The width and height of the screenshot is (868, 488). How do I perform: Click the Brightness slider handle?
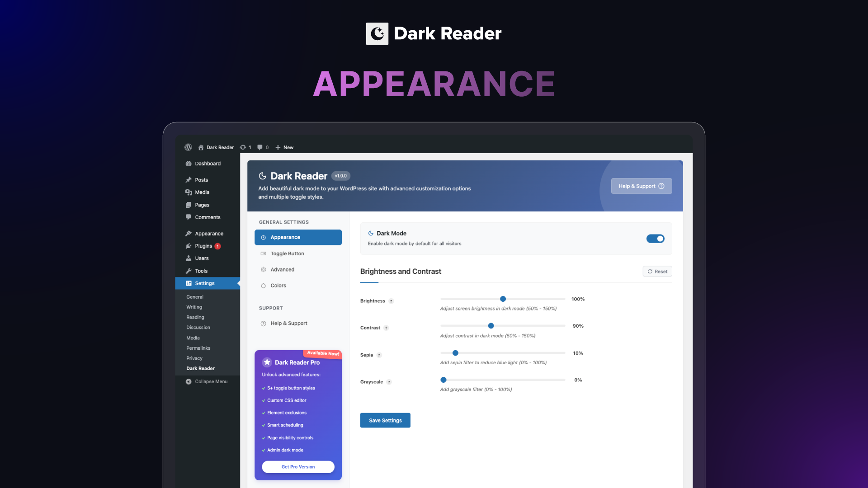tap(503, 299)
